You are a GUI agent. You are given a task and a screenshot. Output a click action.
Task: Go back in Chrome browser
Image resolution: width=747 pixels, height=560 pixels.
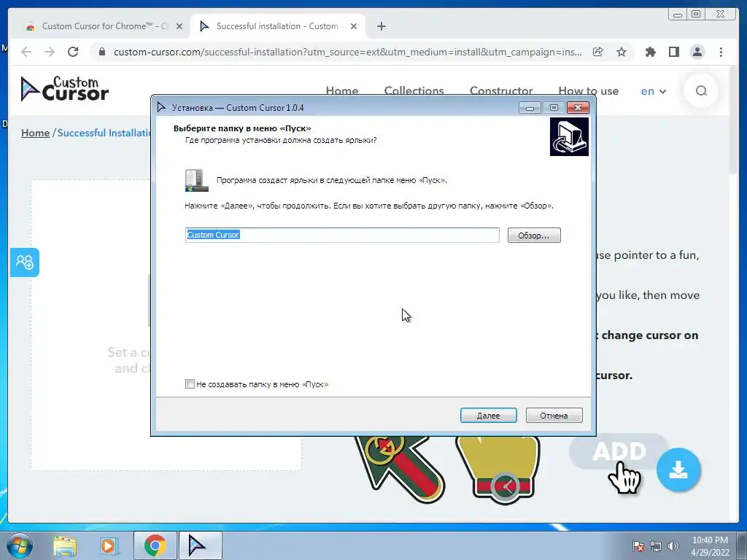26,52
